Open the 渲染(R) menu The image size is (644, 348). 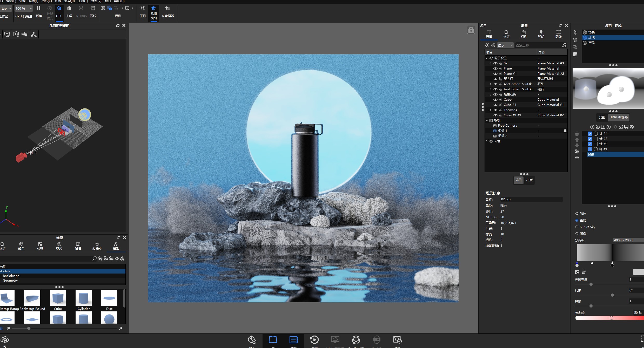click(69, 1)
